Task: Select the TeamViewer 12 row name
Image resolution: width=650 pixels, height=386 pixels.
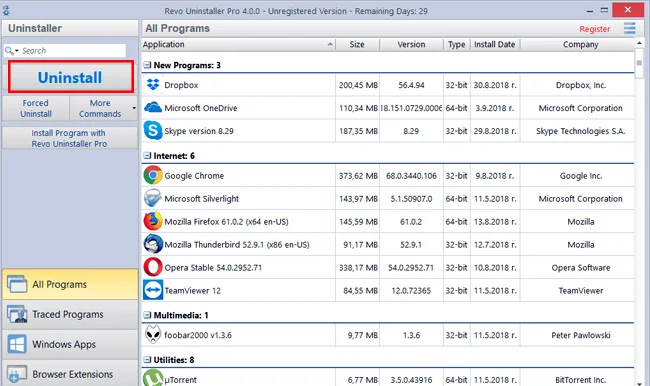Action: pyautogui.click(x=193, y=291)
